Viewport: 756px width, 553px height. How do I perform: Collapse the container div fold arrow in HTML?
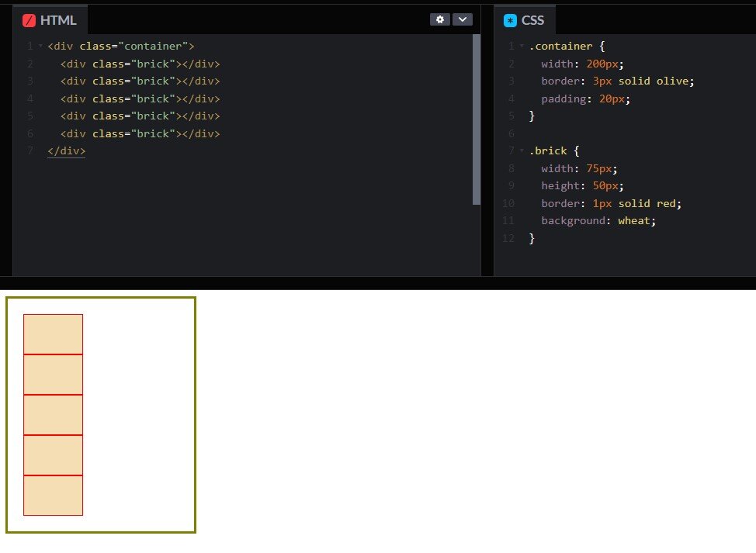pos(40,47)
